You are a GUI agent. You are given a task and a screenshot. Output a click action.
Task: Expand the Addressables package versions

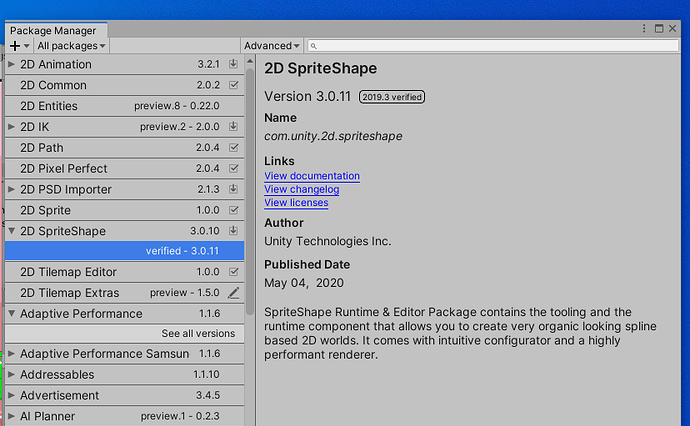11,375
